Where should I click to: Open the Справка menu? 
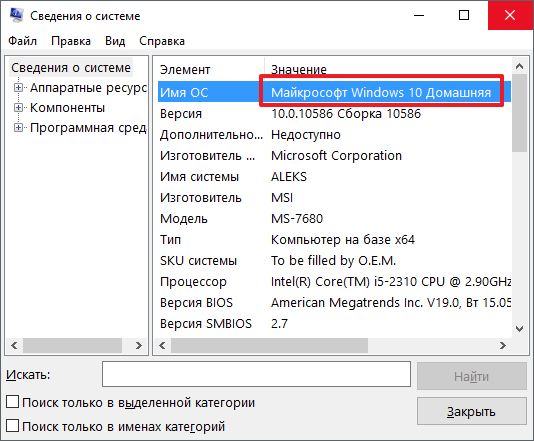162,41
